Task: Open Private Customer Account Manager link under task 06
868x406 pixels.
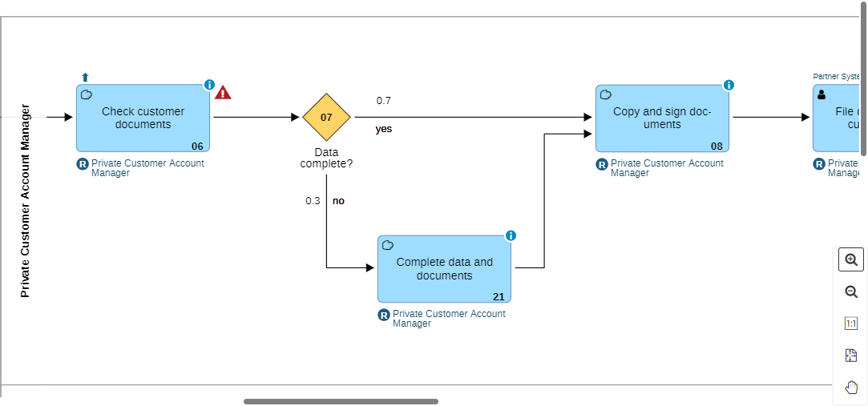Action: tap(147, 167)
